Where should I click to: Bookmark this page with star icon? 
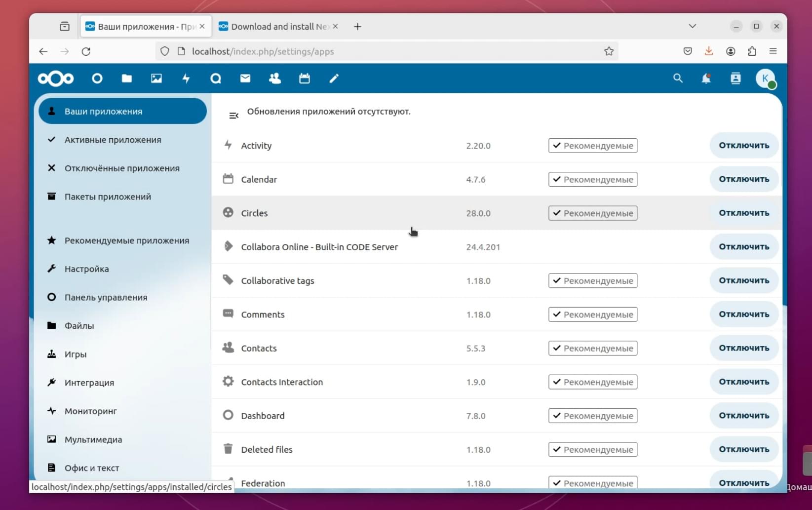609,51
